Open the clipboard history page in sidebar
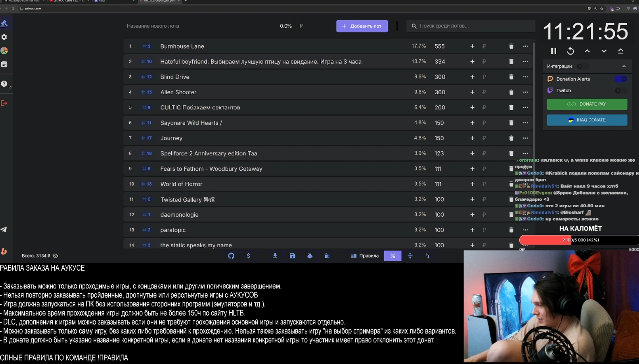The width and height of the screenshot is (639, 364). pos(4,64)
